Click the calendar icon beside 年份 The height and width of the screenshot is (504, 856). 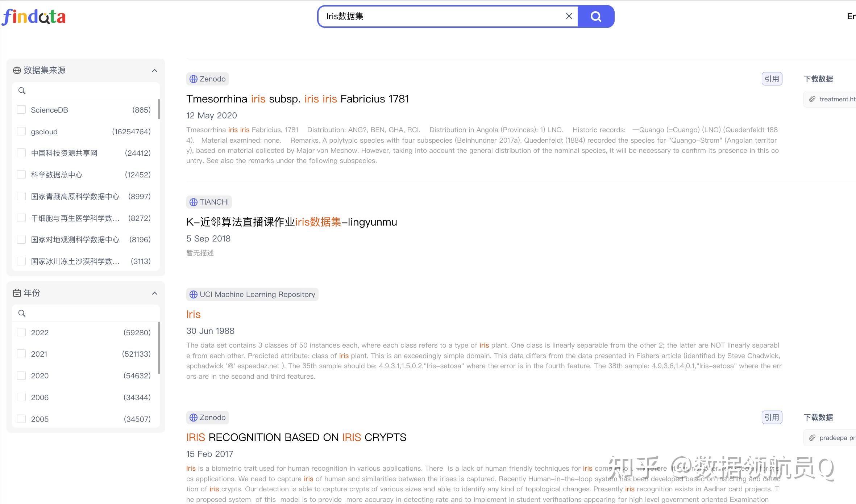coord(17,293)
